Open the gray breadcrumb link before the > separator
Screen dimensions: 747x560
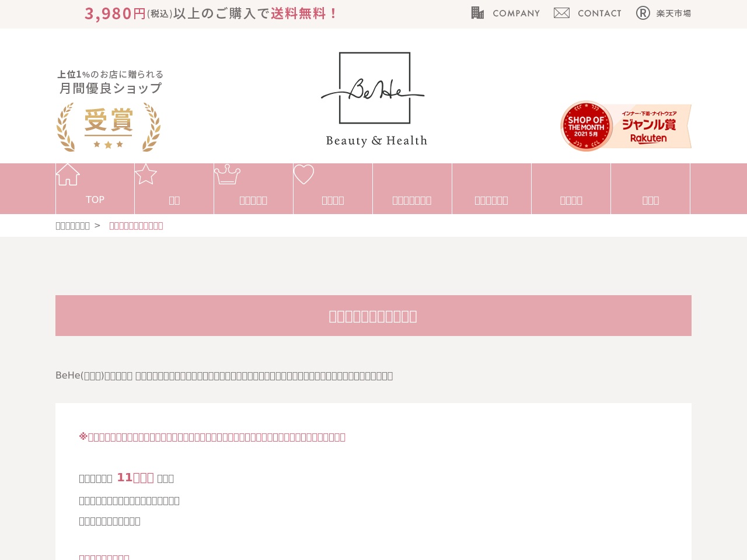click(72, 226)
